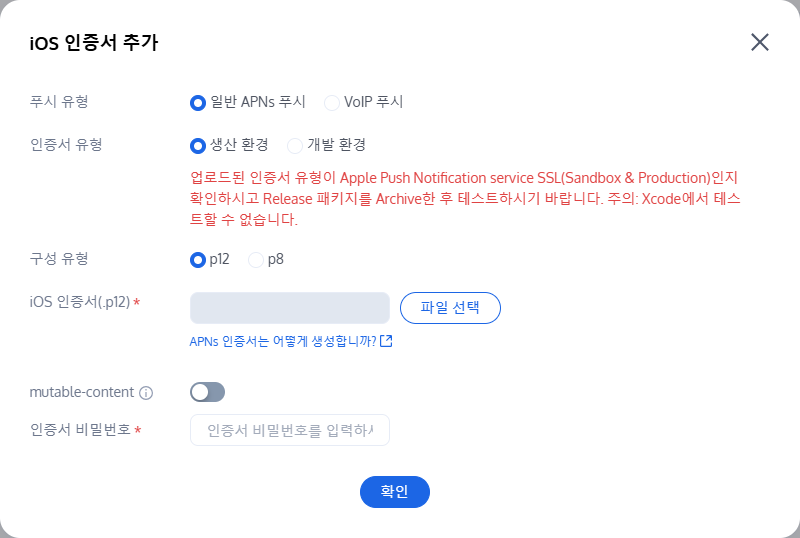Select the 일반 APNs 푸시 radio button

[198, 102]
